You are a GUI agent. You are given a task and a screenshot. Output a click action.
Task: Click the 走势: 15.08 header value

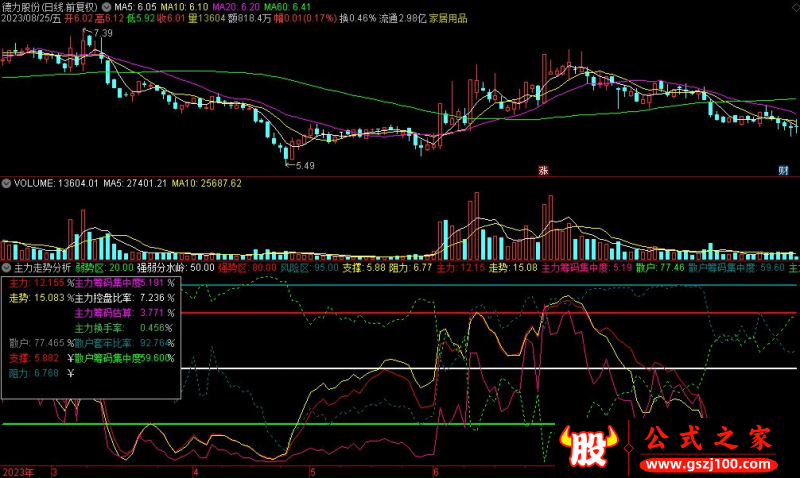click(513, 268)
